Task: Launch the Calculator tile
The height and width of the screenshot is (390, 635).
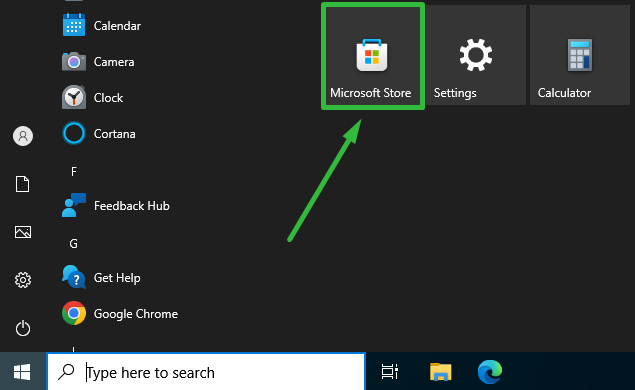Action: tap(580, 55)
